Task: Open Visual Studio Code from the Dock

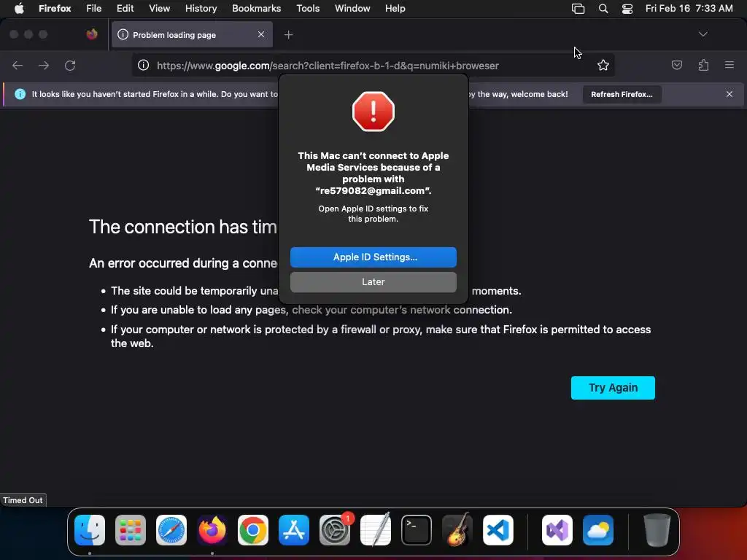Action: tap(498, 530)
